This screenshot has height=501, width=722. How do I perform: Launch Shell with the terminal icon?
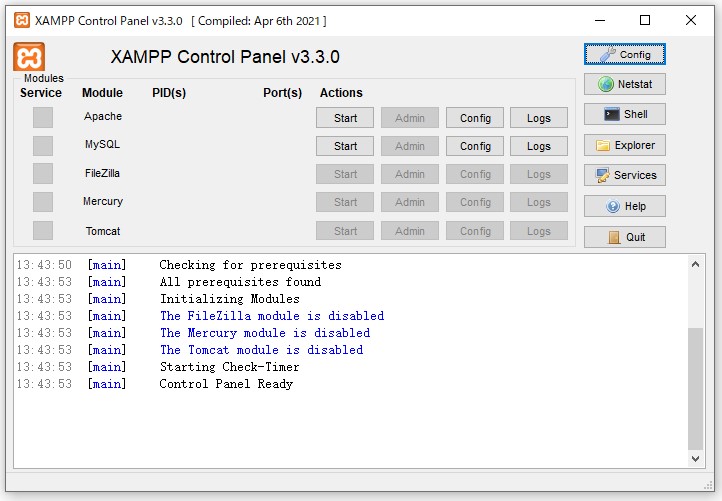[624, 114]
